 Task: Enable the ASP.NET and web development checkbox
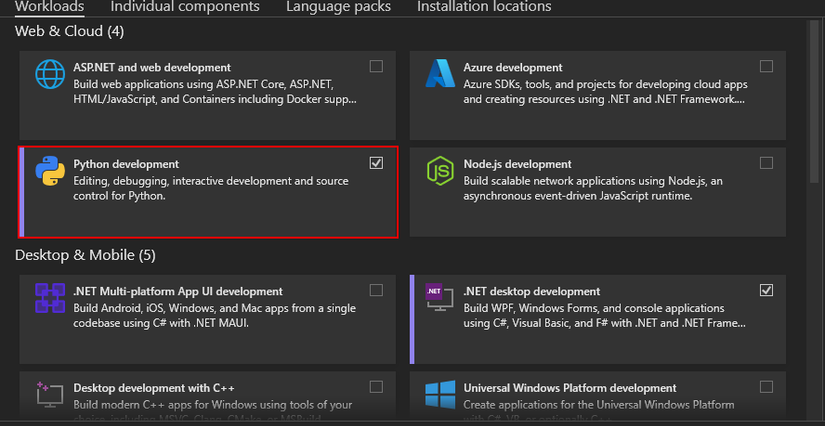pos(376,66)
